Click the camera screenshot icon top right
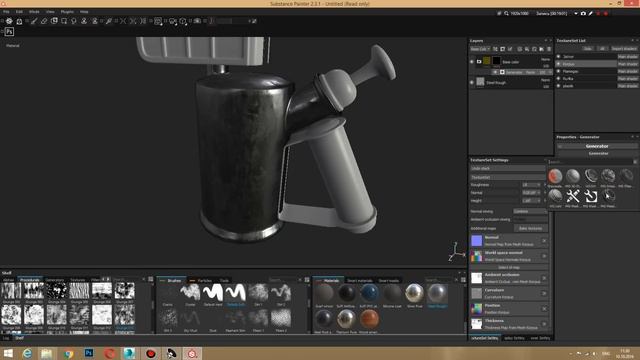The image size is (640, 360). [583, 13]
